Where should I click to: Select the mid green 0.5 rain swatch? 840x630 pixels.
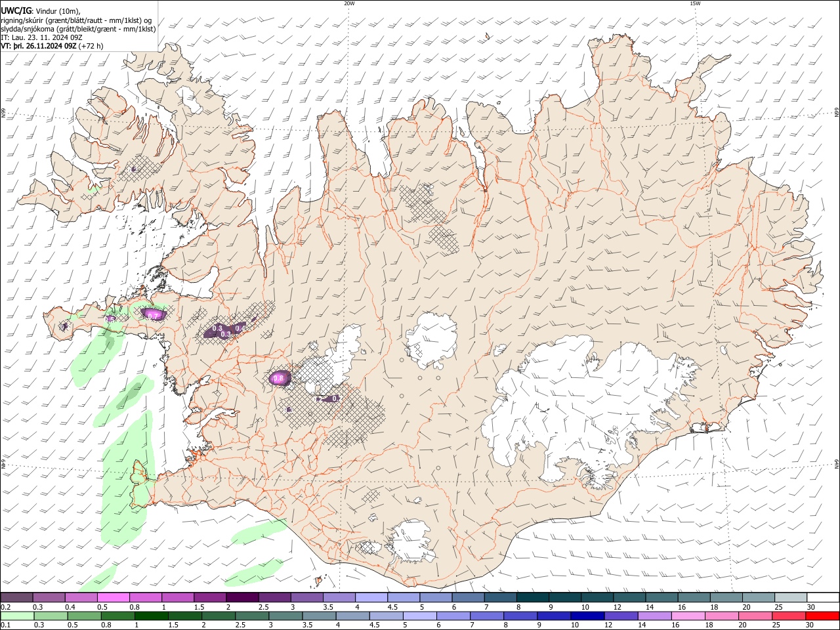tap(84, 616)
